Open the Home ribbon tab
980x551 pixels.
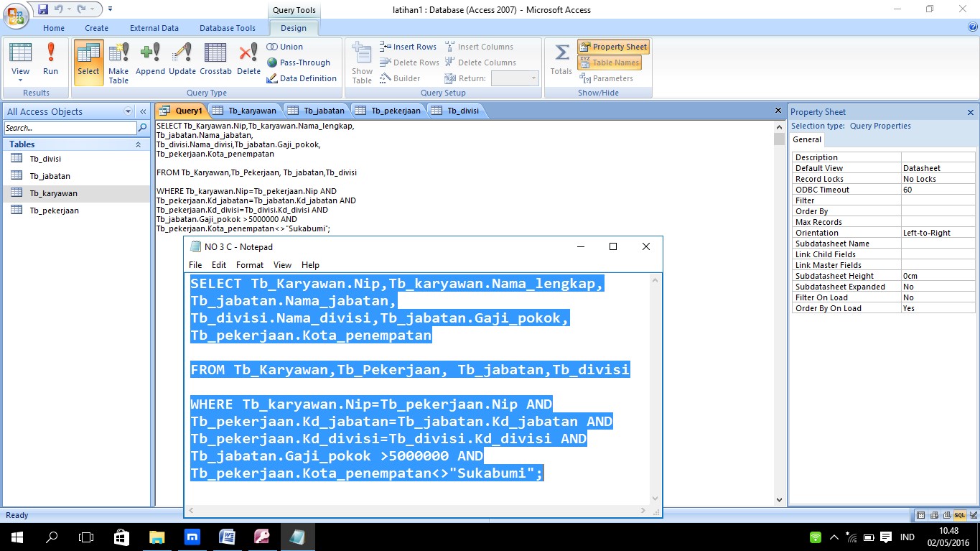coord(54,28)
